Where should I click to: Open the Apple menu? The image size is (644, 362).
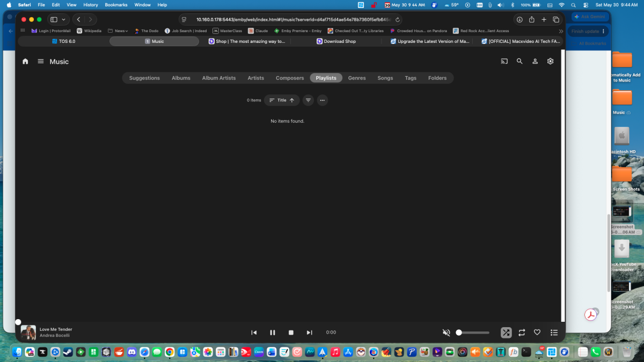(x=9, y=5)
